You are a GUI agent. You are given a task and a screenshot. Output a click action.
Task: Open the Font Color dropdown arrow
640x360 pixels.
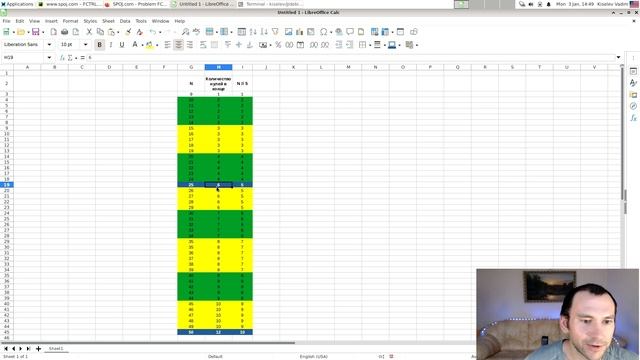click(142, 45)
